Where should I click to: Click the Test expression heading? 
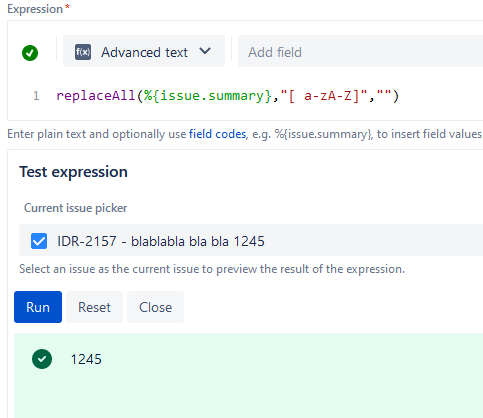(x=73, y=172)
